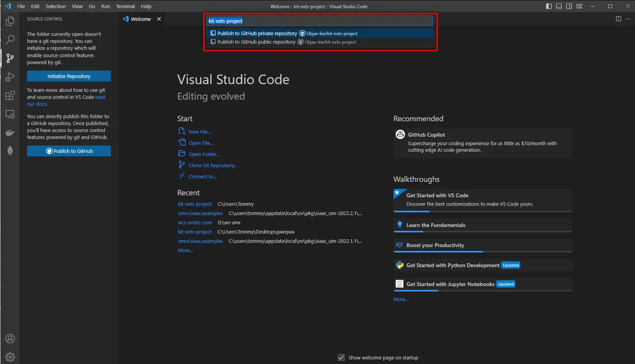Open the Manage gear icon
The image size is (635, 364).
[x=10, y=357]
